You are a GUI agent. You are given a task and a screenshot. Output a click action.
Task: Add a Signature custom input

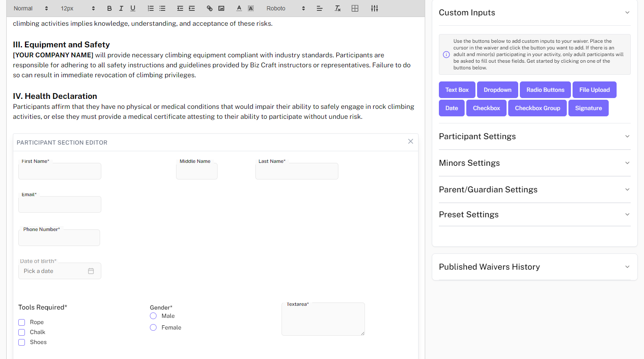coord(588,108)
